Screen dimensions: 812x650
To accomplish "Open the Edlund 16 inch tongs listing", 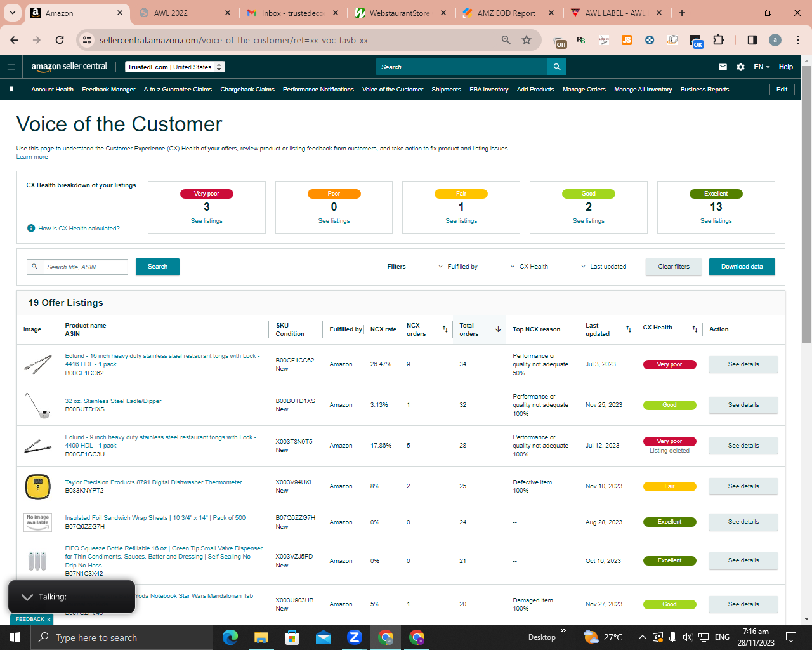I will click(162, 360).
